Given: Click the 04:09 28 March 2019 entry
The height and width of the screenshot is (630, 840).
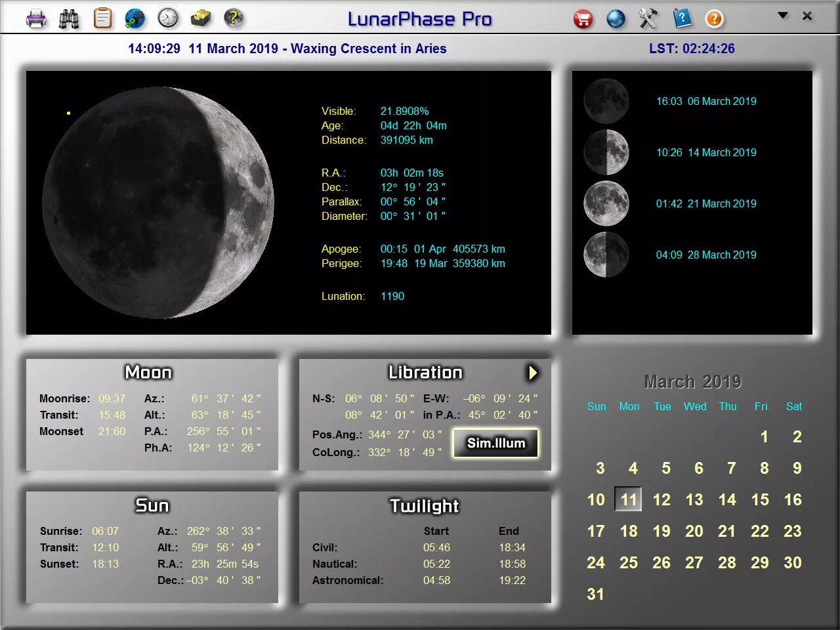Looking at the screenshot, I should click(x=706, y=255).
